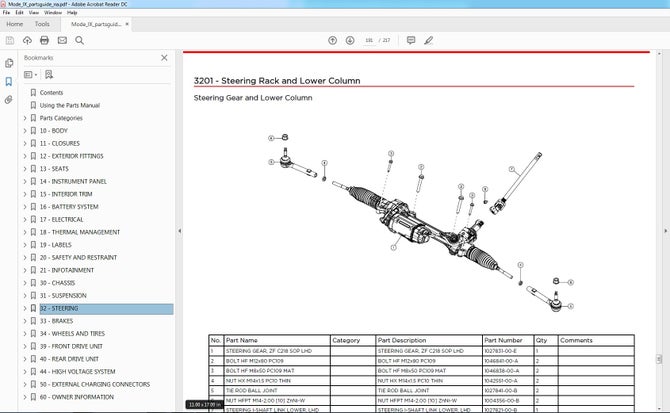Viewport: 670px width, 413px height.
Task: Go to previous page arrow
Action: [332, 40]
